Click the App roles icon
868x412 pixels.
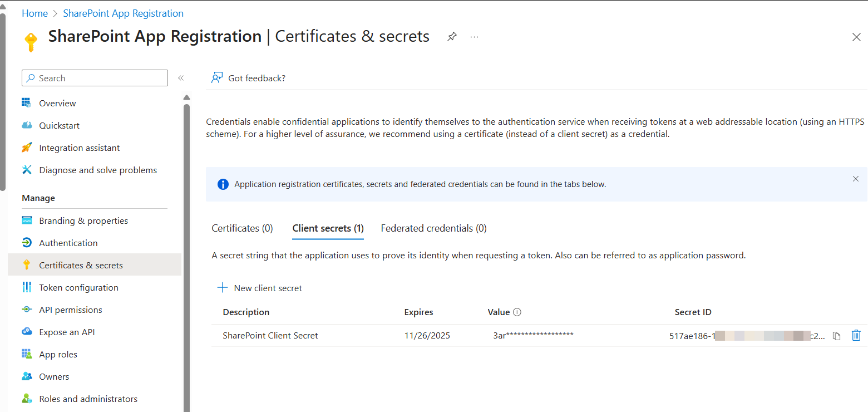tap(26, 354)
